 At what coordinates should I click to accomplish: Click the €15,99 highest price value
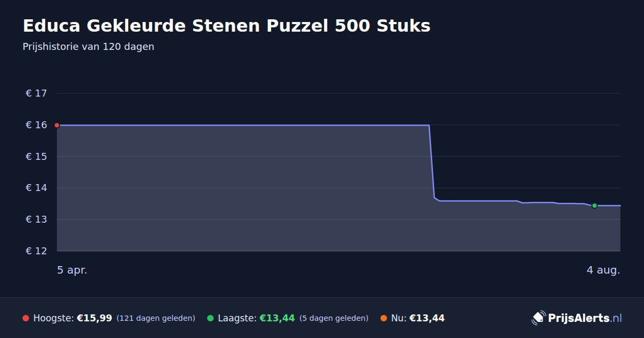(x=94, y=318)
